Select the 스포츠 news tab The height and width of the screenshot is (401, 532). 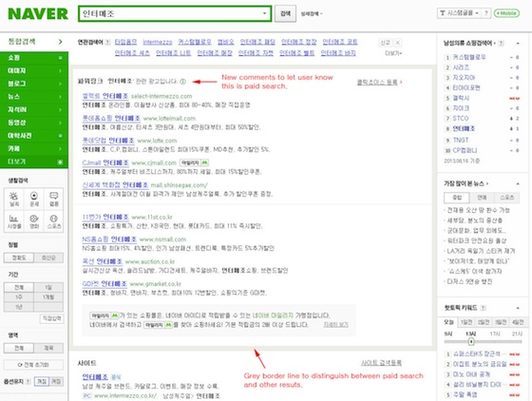click(x=506, y=198)
